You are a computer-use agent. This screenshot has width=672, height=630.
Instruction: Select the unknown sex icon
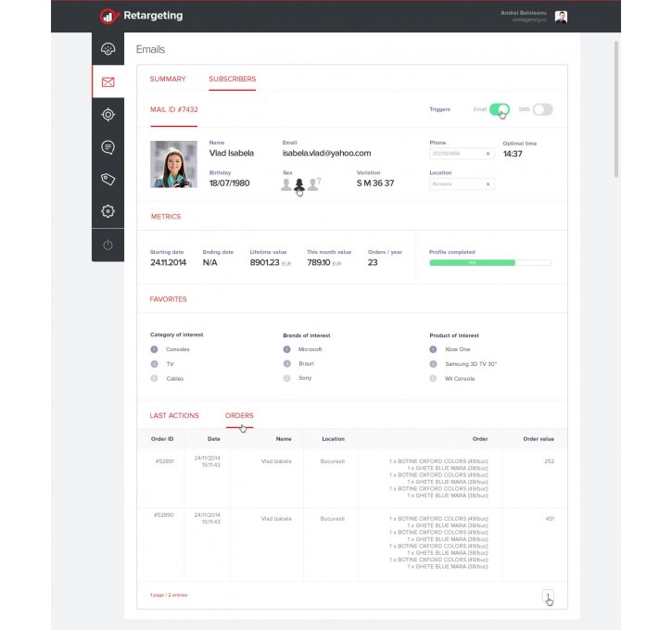(313, 184)
